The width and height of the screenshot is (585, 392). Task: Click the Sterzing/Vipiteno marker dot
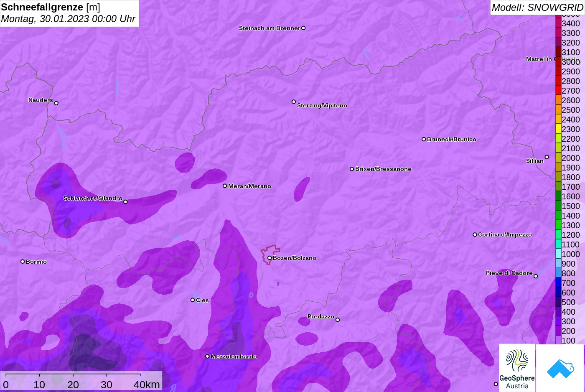pyautogui.click(x=294, y=102)
